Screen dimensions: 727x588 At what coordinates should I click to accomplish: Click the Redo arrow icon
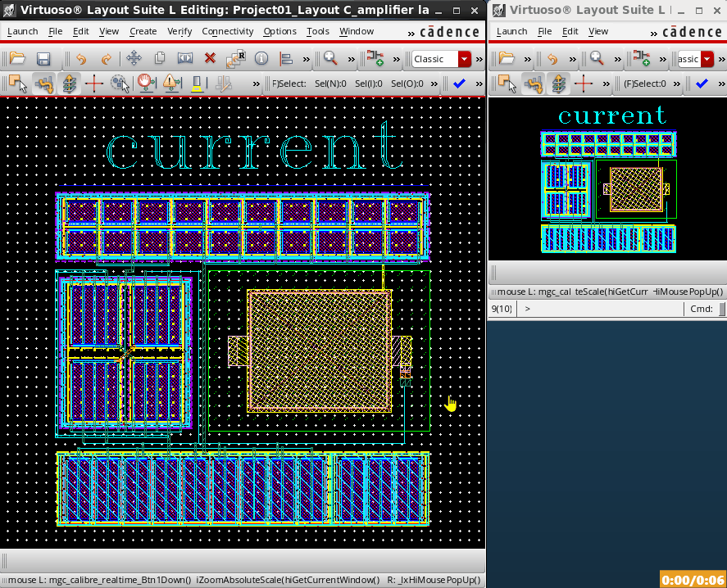point(106,59)
